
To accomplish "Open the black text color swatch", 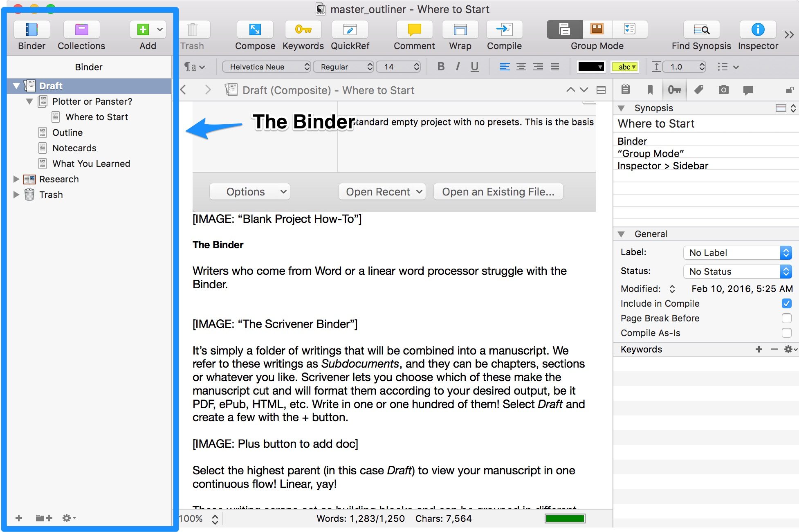I will pyautogui.click(x=591, y=67).
